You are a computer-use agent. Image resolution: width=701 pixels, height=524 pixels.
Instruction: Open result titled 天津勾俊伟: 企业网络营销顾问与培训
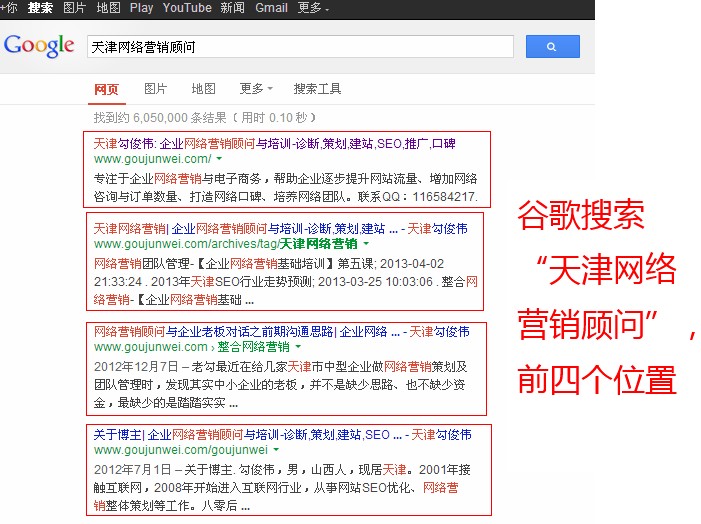pos(274,144)
